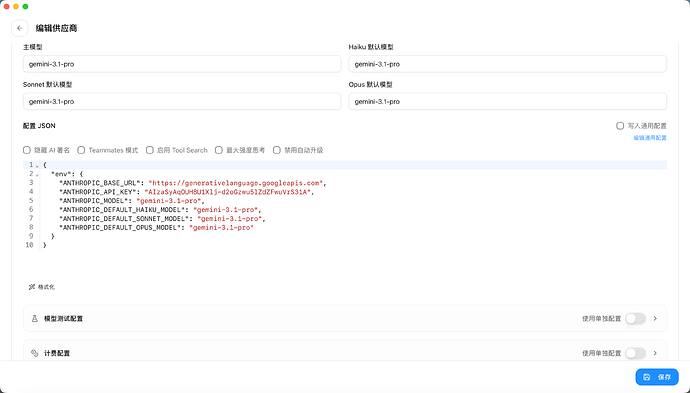Click the ANTHROPIC_DEFAULT_HAIKU_MODEL line
The width and height of the screenshot is (690, 393).
click(161, 210)
